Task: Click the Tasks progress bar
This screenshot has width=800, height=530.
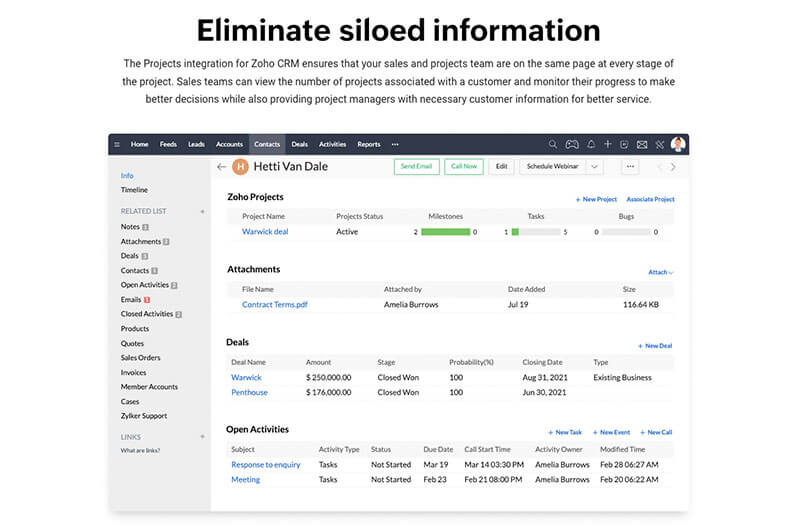Action: [x=536, y=232]
